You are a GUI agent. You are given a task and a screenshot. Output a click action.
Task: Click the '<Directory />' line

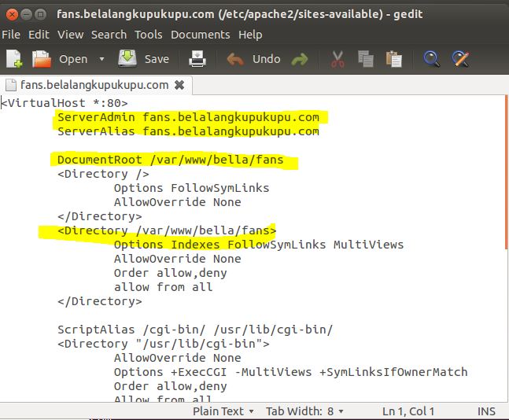coord(103,174)
